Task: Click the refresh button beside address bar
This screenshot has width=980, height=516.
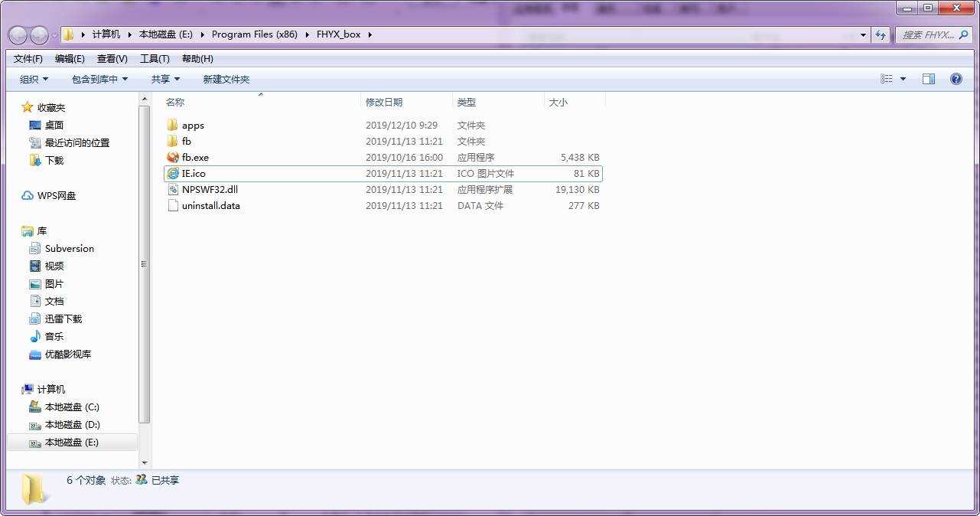Action: click(881, 35)
